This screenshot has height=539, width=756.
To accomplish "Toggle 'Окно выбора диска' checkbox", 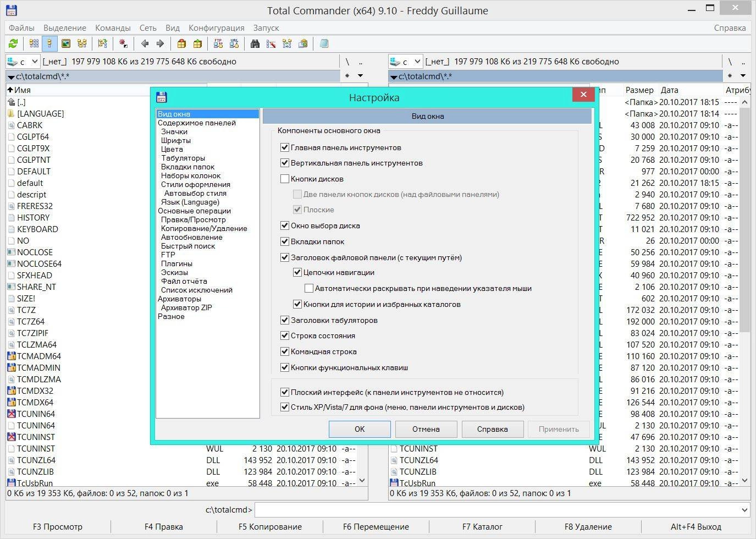I will tap(285, 226).
